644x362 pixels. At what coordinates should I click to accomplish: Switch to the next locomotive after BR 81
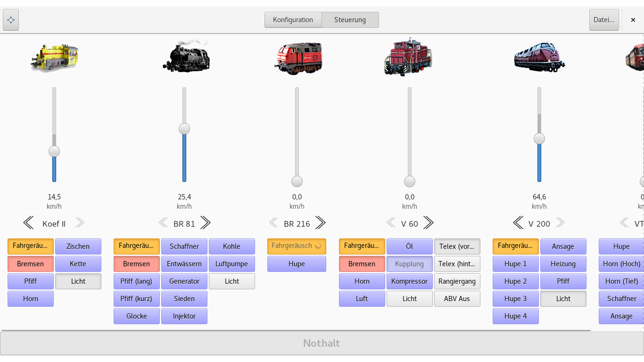pyautogui.click(x=205, y=222)
